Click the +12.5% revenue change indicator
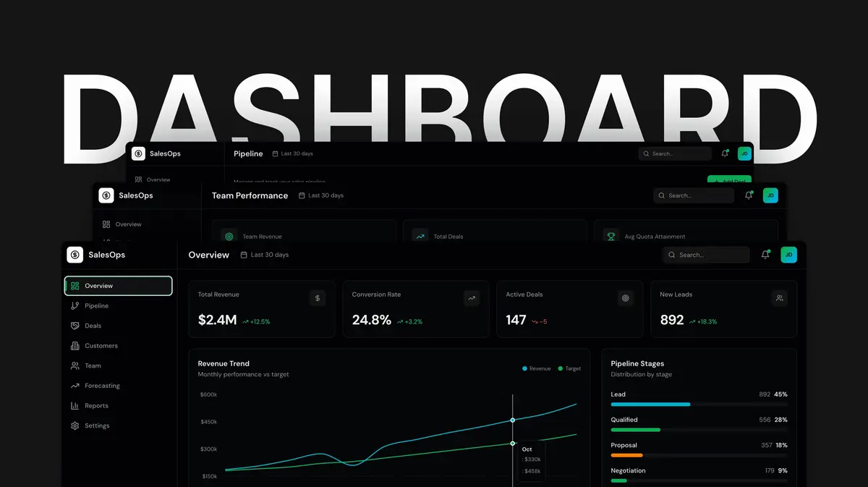The height and width of the screenshot is (487, 868). (256, 321)
